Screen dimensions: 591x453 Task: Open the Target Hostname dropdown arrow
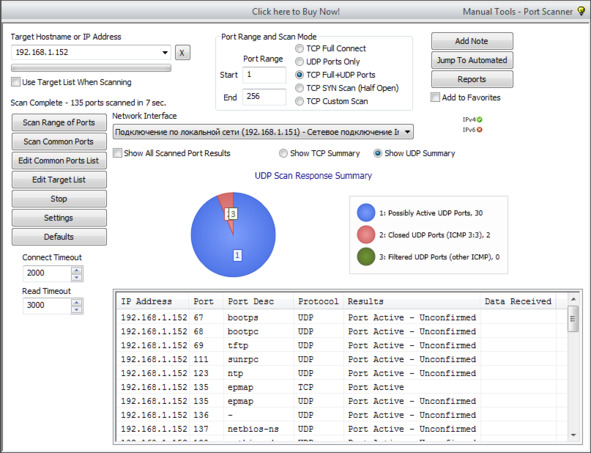point(165,52)
